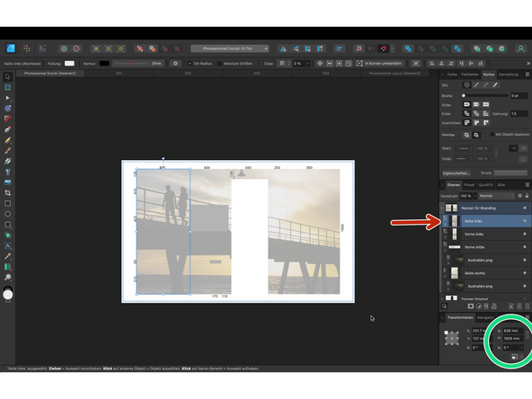Select the Rectangle shape tool
The image size is (532, 399).
point(7,203)
